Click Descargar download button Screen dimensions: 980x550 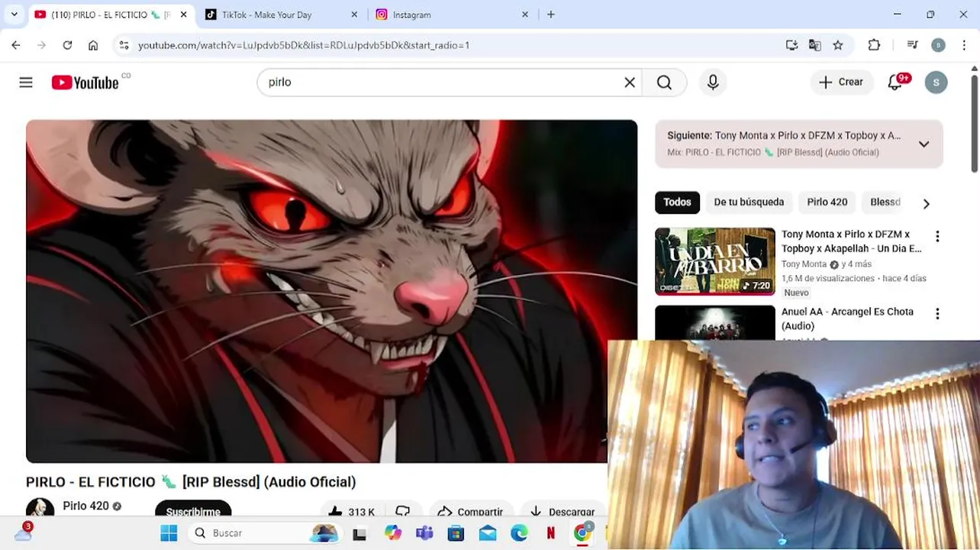[563, 512]
